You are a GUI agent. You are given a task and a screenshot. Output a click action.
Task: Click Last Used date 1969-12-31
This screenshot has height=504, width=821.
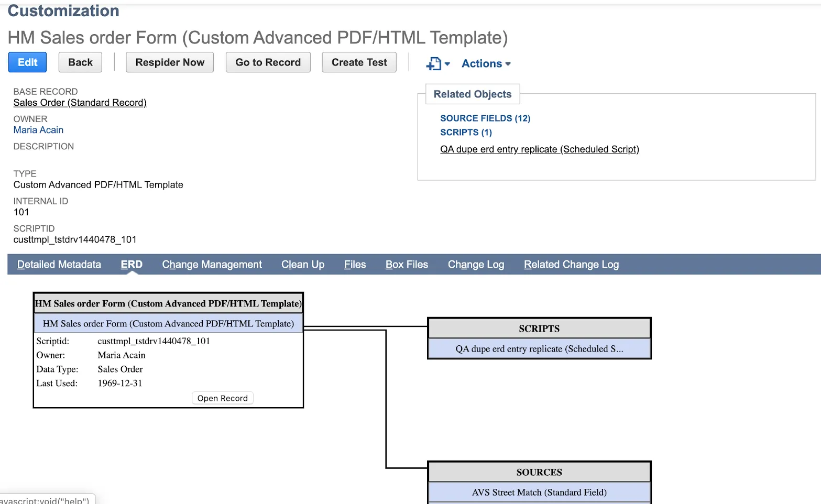(120, 384)
